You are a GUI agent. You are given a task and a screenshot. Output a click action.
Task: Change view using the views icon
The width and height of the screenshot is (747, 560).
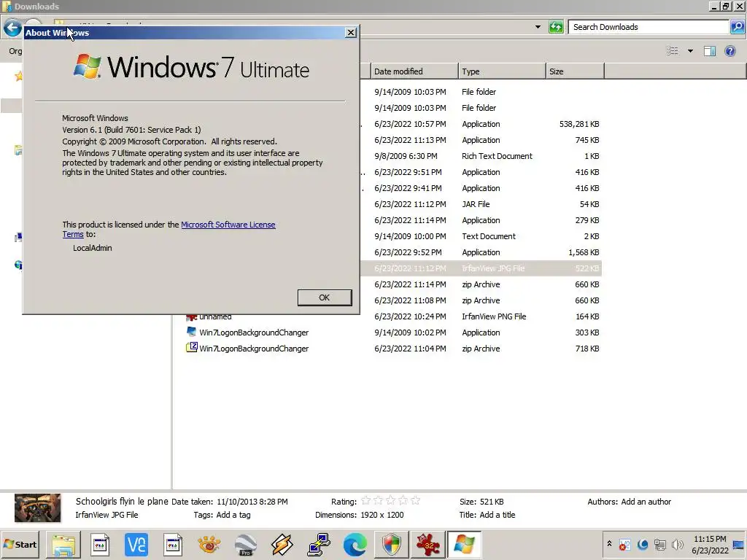tap(672, 51)
